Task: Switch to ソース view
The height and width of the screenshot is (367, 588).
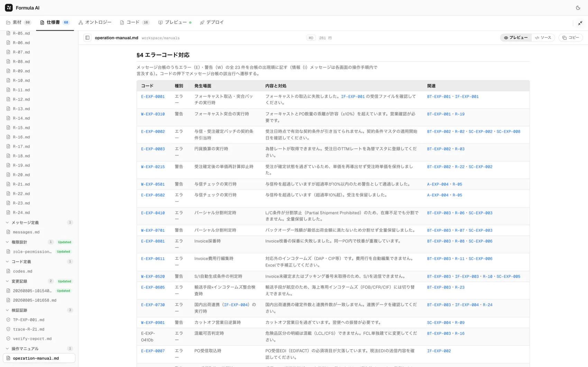Action: click(x=543, y=38)
